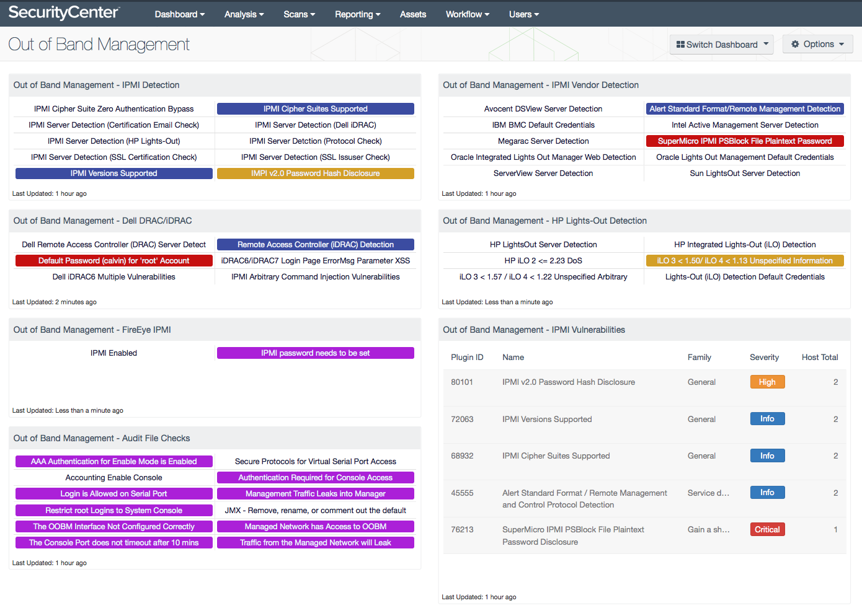This screenshot has height=616, width=862.
Task: Open the Workflow menu
Action: coord(468,14)
